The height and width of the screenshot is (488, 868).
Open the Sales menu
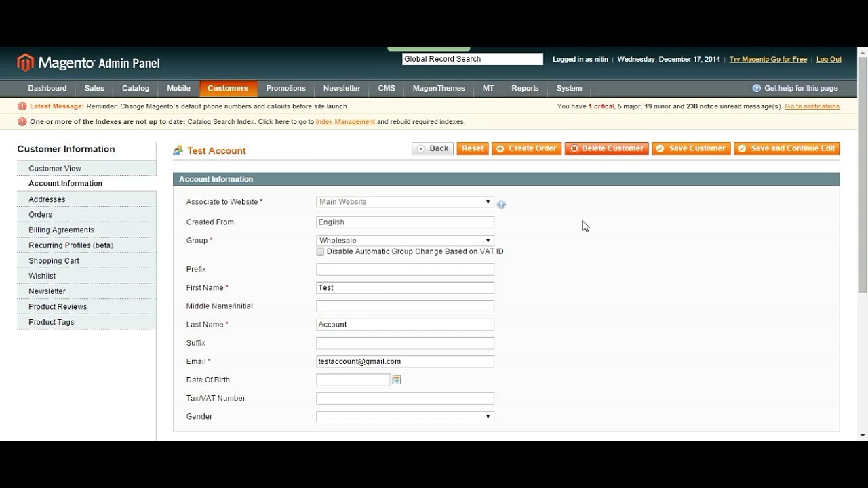click(x=94, y=88)
